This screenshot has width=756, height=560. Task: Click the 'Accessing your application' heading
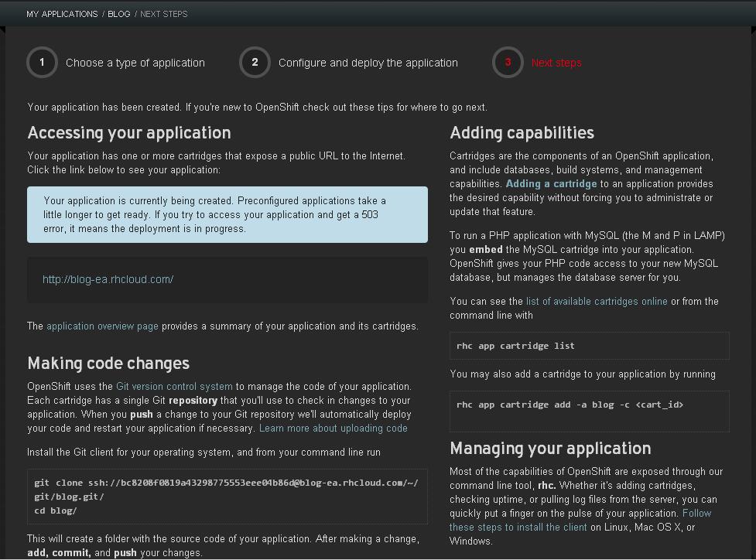[129, 133]
